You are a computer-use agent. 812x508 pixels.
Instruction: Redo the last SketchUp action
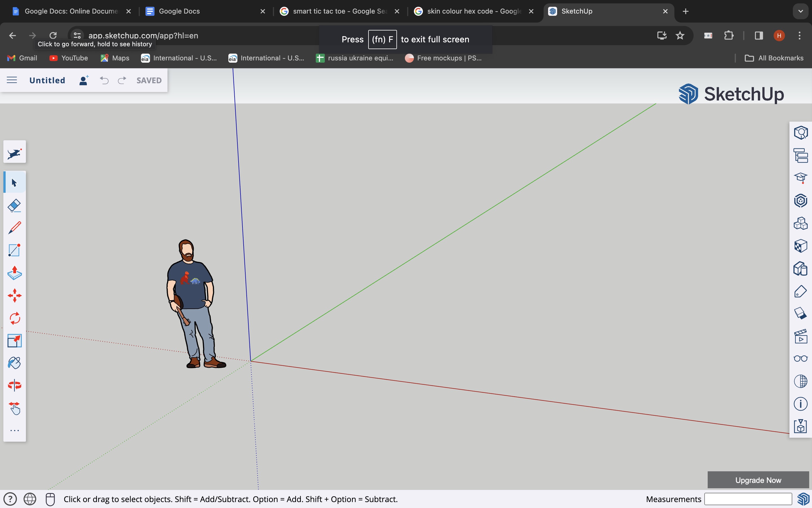coord(122,80)
